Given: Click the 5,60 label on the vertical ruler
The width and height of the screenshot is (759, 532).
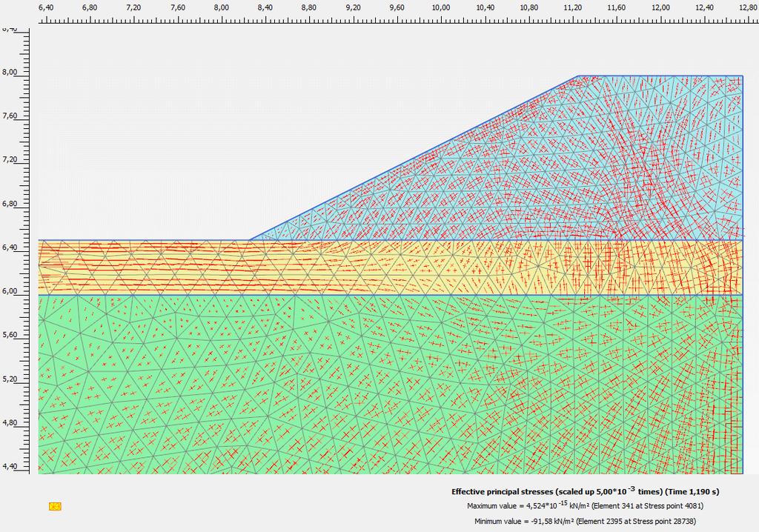Looking at the screenshot, I should point(10,335).
